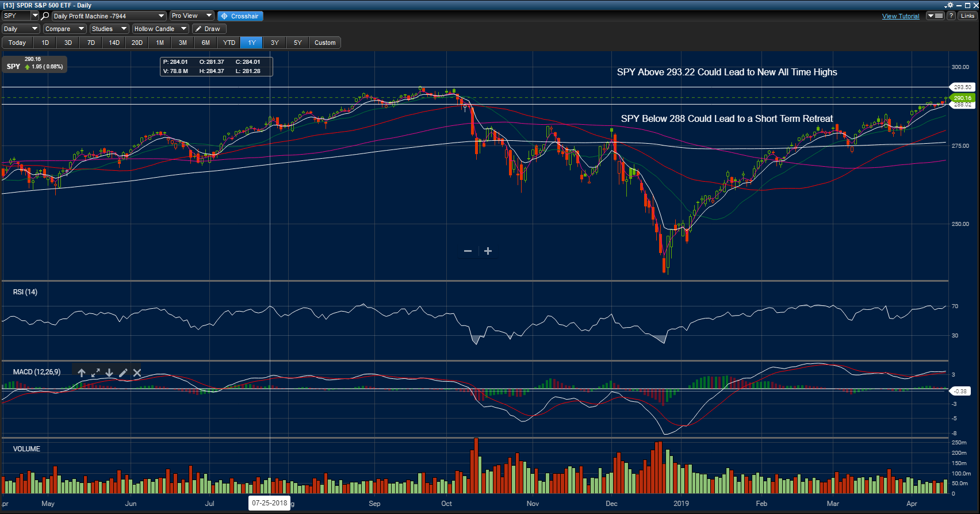
Task: Click the 300.00 price axis label
Action: click(x=960, y=67)
